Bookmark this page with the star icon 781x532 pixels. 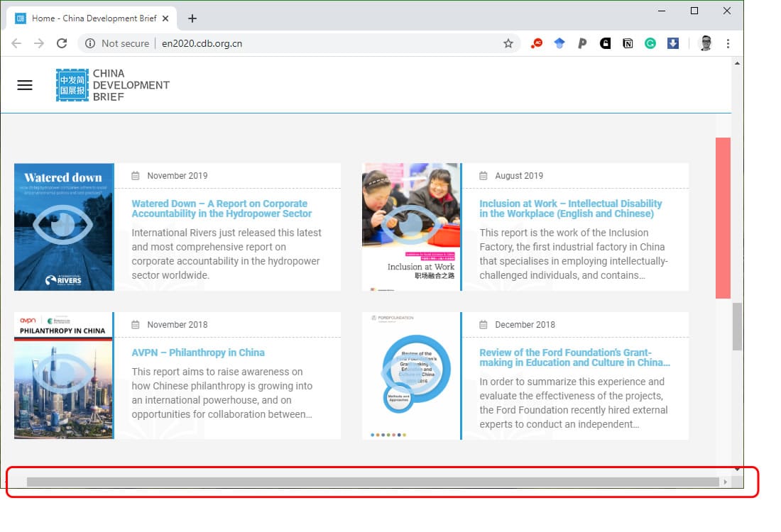click(508, 43)
